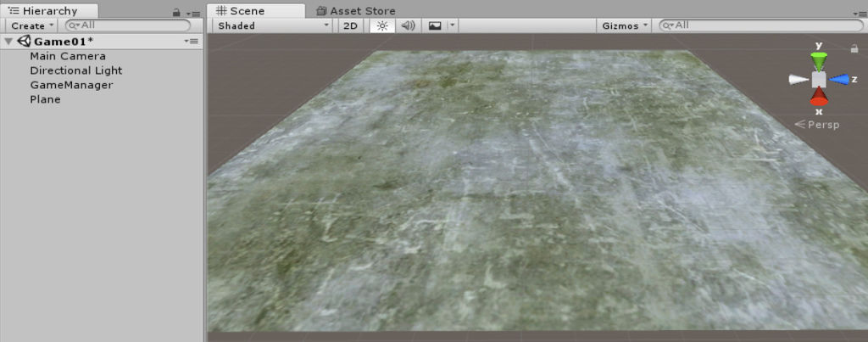Image resolution: width=868 pixels, height=342 pixels.
Task: Focus the Scene view search field
Action: (761, 25)
